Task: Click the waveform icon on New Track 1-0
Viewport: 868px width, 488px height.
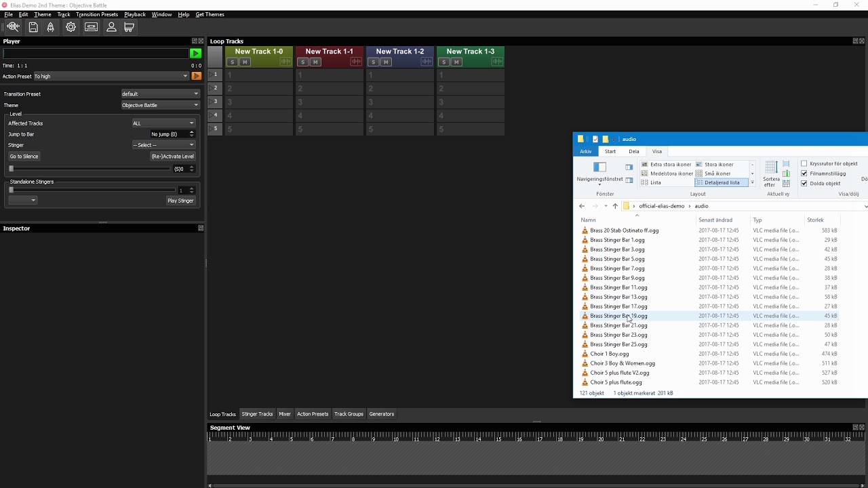Action: pyautogui.click(x=285, y=62)
